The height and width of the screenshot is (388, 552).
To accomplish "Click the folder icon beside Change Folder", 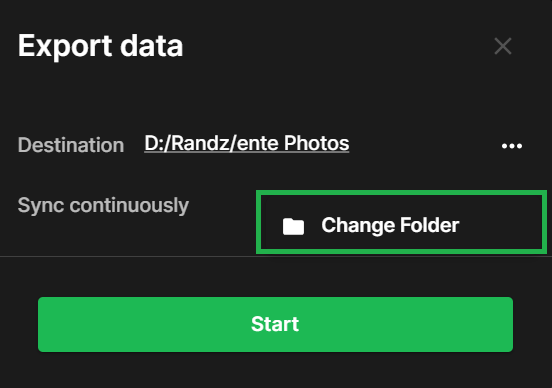I will click(x=293, y=226).
